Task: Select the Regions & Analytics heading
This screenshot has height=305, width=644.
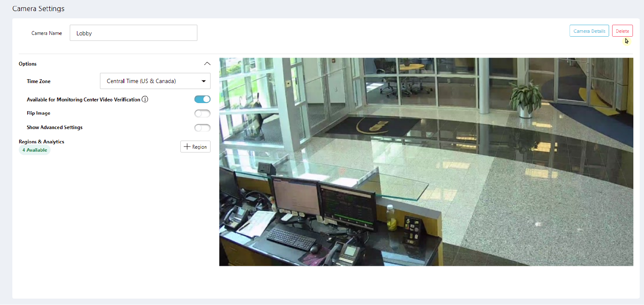Action: tap(41, 141)
